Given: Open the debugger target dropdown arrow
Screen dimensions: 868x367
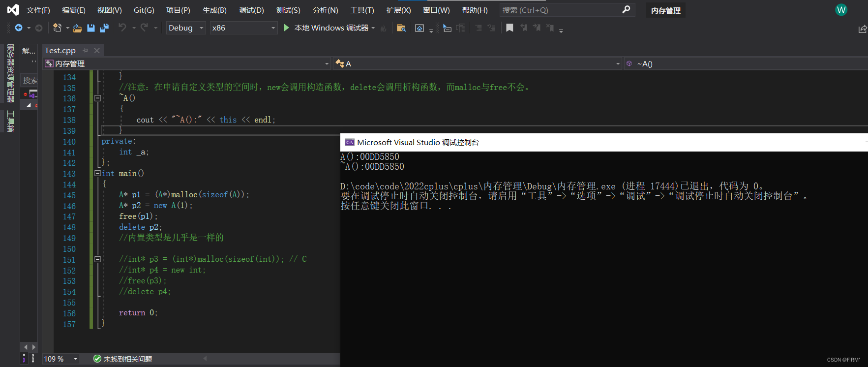Looking at the screenshot, I should point(373,28).
